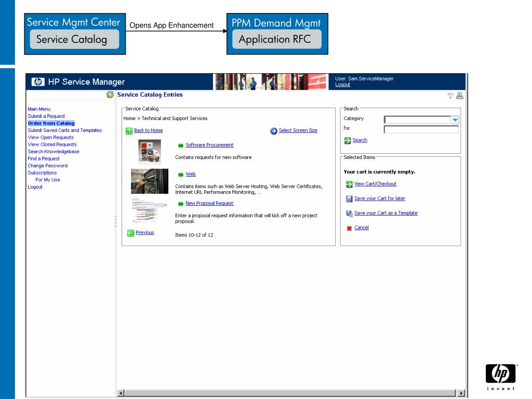This screenshot has width=532, height=399.
Task: Click the horizontal scrollbar track
Action: (x=291, y=393)
